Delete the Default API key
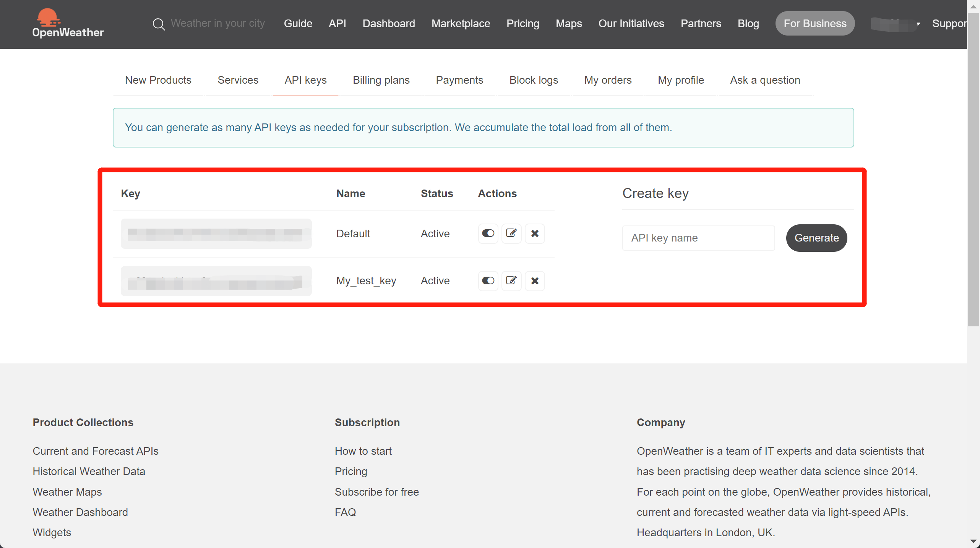The width and height of the screenshot is (980, 548). pyautogui.click(x=535, y=233)
